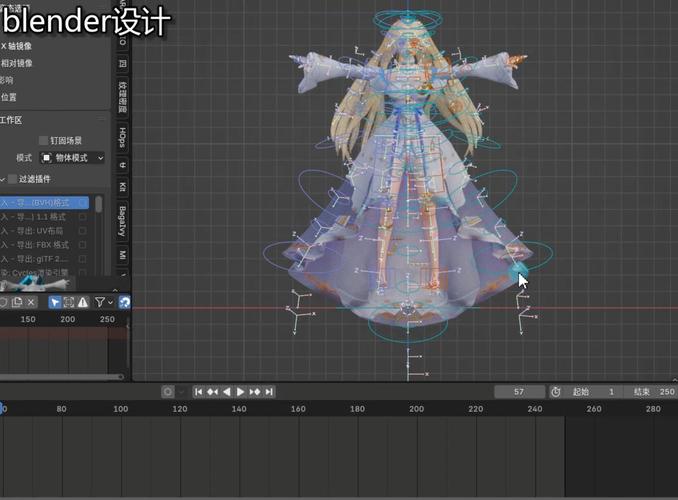Click the 工作区 panel header
This screenshot has height=500, width=678.
tap(54, 120)
